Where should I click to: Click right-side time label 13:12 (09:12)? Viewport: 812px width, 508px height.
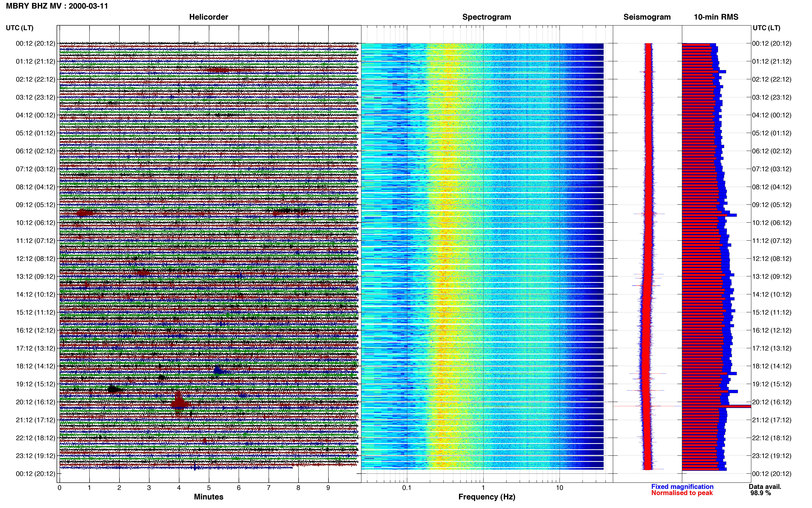click(772, 277)
